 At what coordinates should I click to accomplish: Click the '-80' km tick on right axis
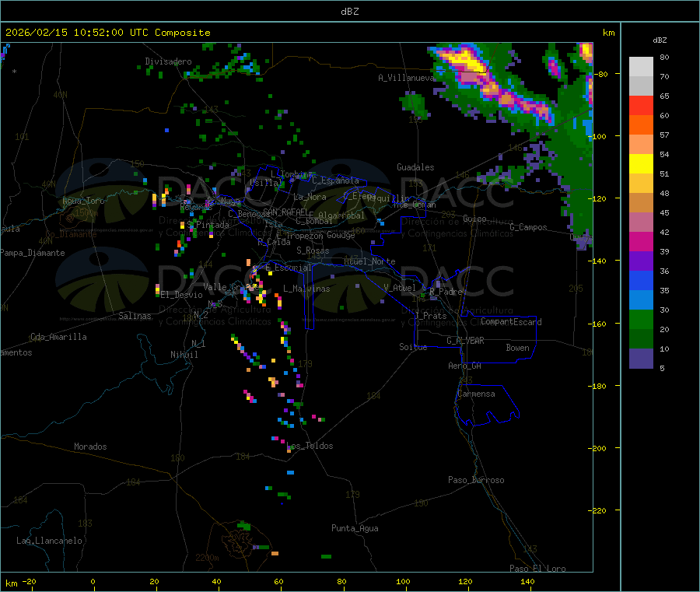600,74
